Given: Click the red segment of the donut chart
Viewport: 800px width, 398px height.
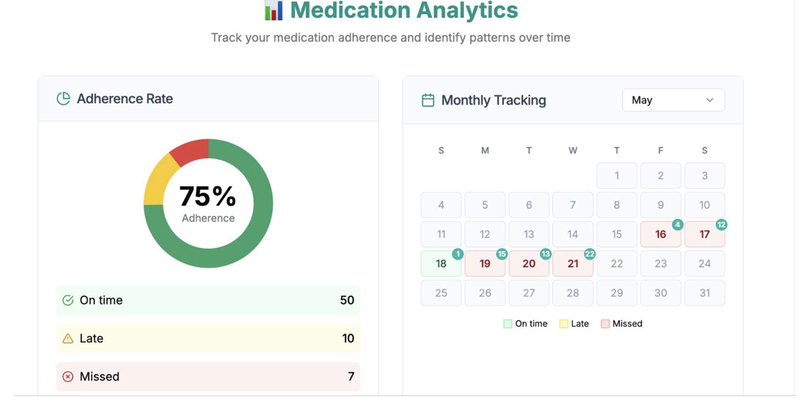Looking at the screenshot, I should pyautogui.click(x=191, y=149).
